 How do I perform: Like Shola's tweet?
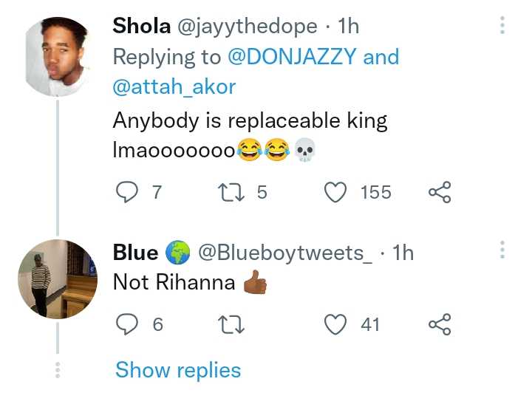click(x=337, y=193)
